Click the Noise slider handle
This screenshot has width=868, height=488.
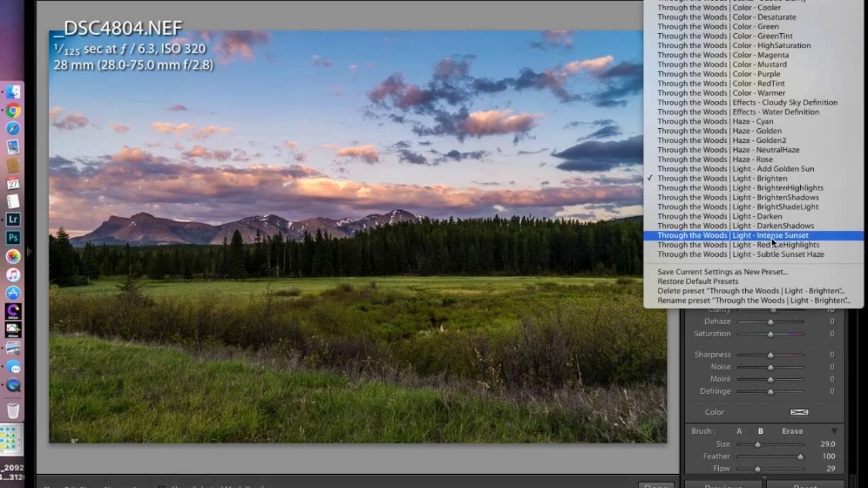coord(770,367)
